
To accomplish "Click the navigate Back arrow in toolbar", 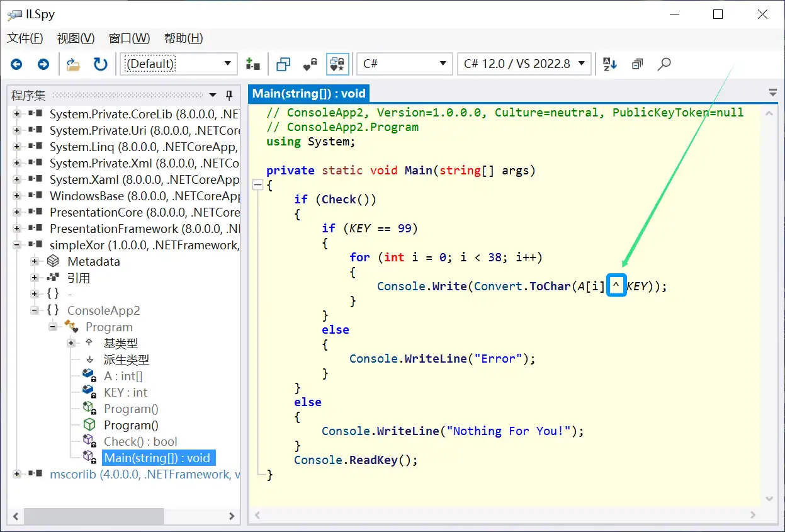I will tap(16, 64).
